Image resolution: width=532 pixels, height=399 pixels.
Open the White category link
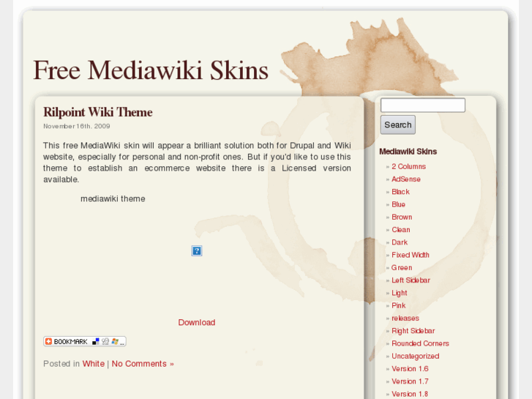tap(94, 364)
